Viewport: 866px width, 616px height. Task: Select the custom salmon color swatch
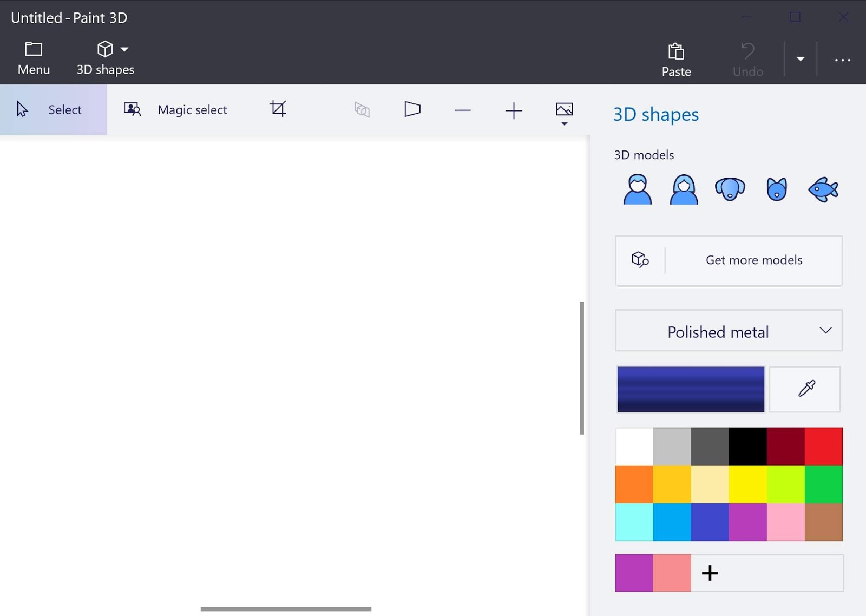pos(672,573)
